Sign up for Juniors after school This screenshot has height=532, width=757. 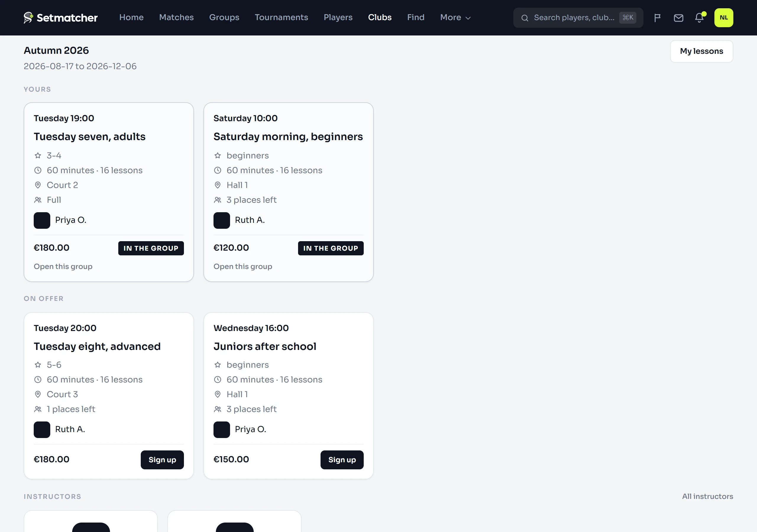pyautogui.click(x=342, y=460)
